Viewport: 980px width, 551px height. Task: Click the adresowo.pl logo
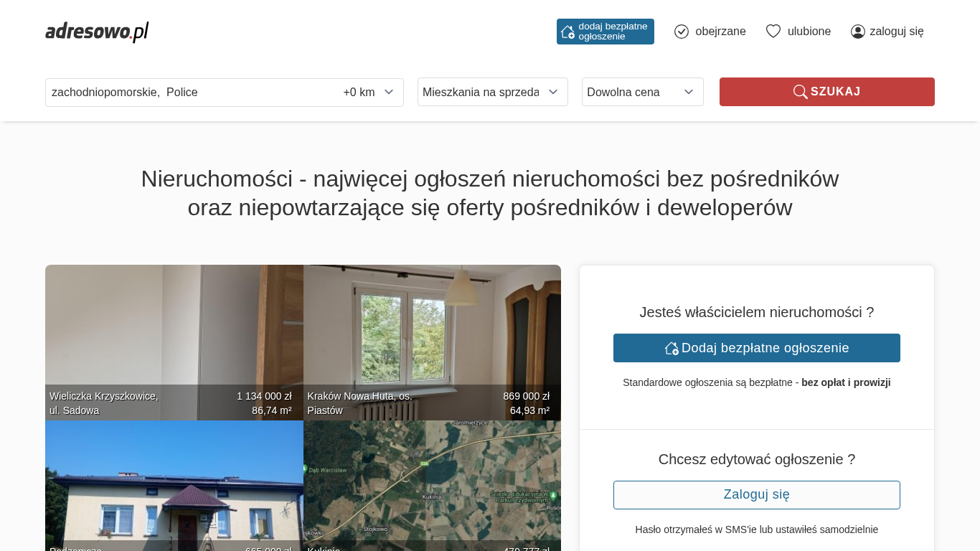coord(97,32)
